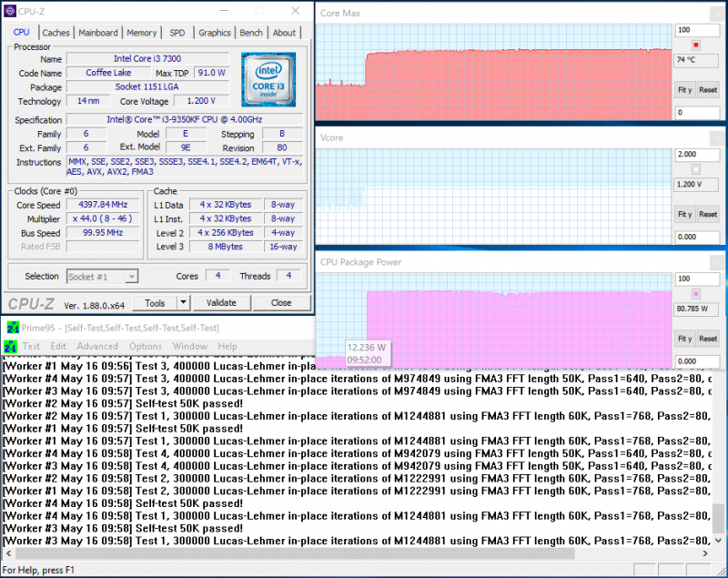This screenshot has height=578, width=728.
Task: Click the Prime95 horizontal scrollbar thumb
Action: pos(295,553)
